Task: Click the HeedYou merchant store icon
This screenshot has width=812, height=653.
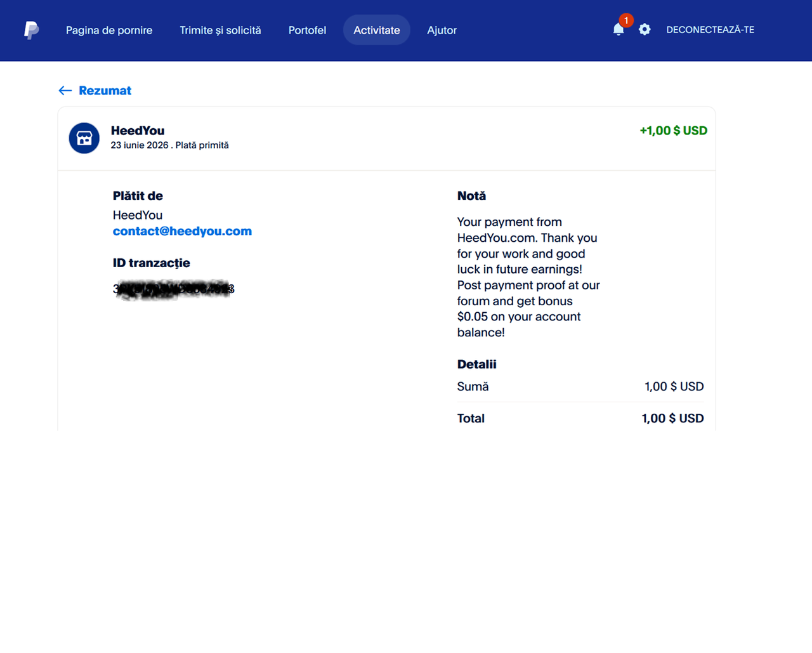Action: click(x=84, y=138)
